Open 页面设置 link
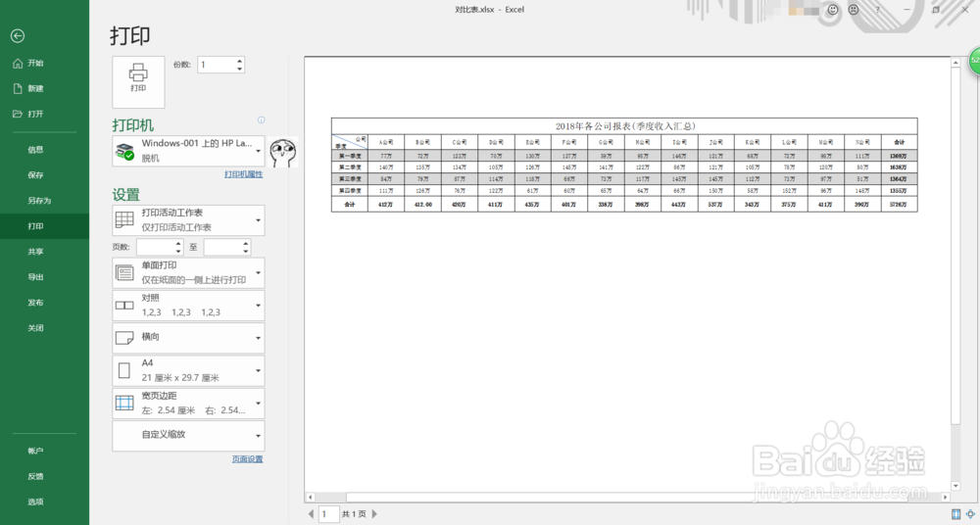The image size is (980, 525). click(x=248, y=459)
